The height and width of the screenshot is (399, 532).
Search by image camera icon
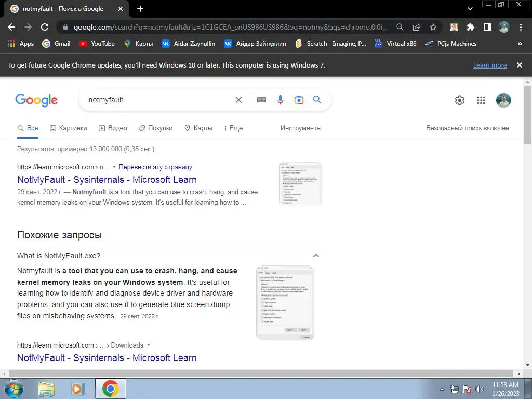299,100
